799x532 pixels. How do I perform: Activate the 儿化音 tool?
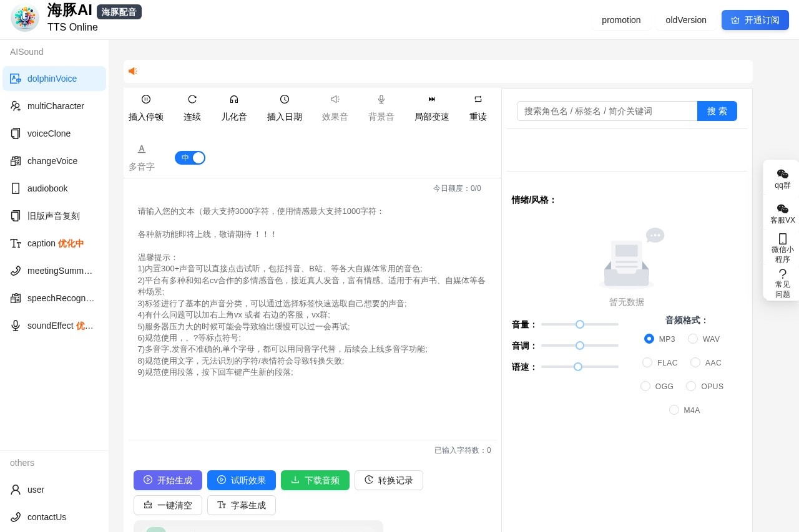233,107
